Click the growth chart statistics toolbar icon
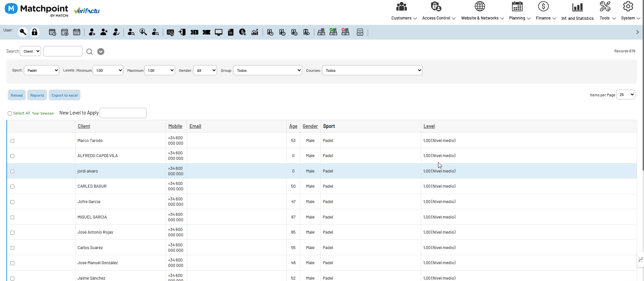The width and height of the screenshot is (644, 281). click(255, 32)
